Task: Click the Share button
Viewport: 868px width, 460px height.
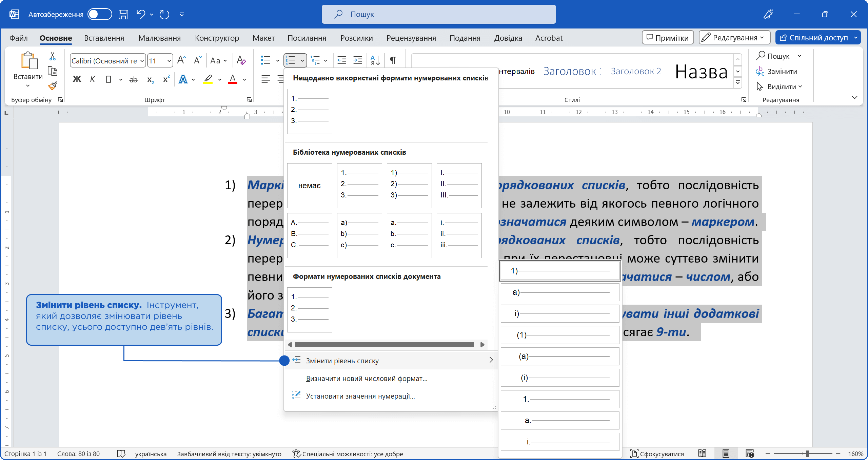Action: pos(814,38)
